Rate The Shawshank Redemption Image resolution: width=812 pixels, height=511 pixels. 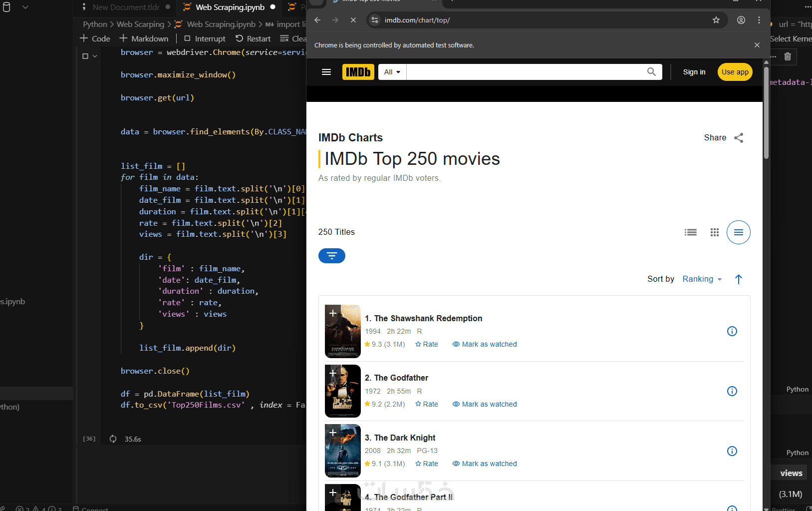427,344
